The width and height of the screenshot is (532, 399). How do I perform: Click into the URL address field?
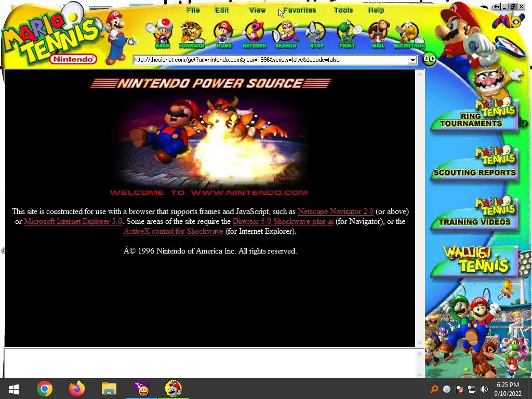270,60
